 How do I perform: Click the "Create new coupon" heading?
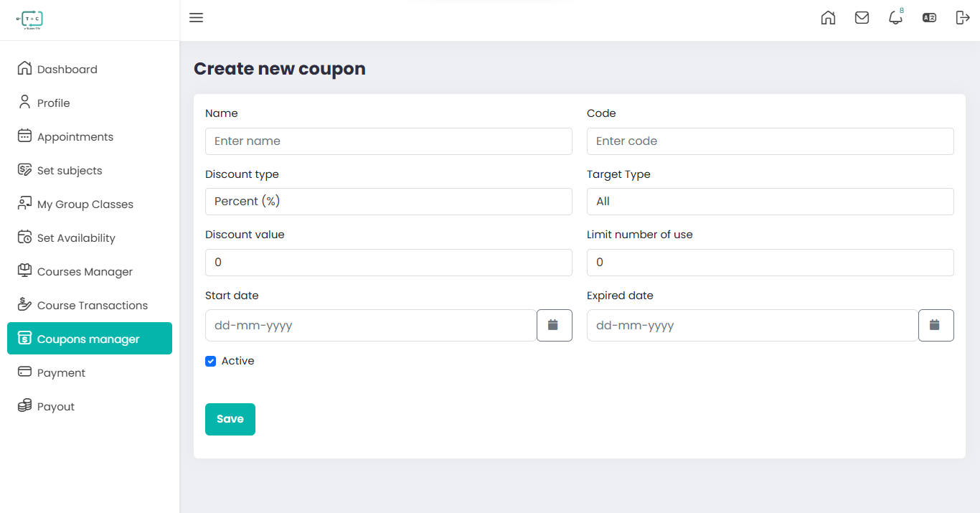click(x=280, y=69)
